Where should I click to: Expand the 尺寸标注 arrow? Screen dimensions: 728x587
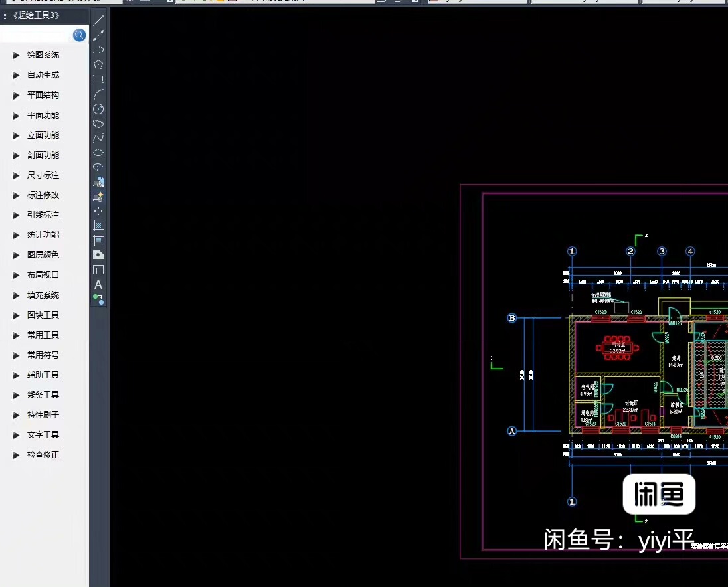[16, 175]
